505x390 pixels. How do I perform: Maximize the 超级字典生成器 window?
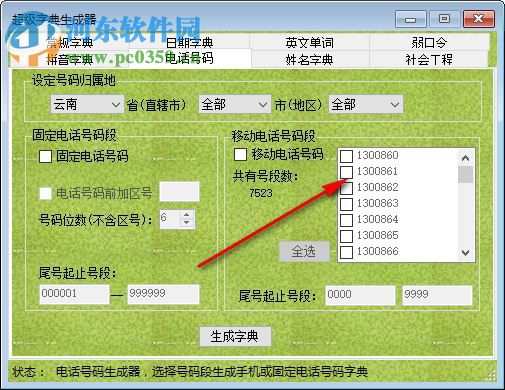click(444, 19)
